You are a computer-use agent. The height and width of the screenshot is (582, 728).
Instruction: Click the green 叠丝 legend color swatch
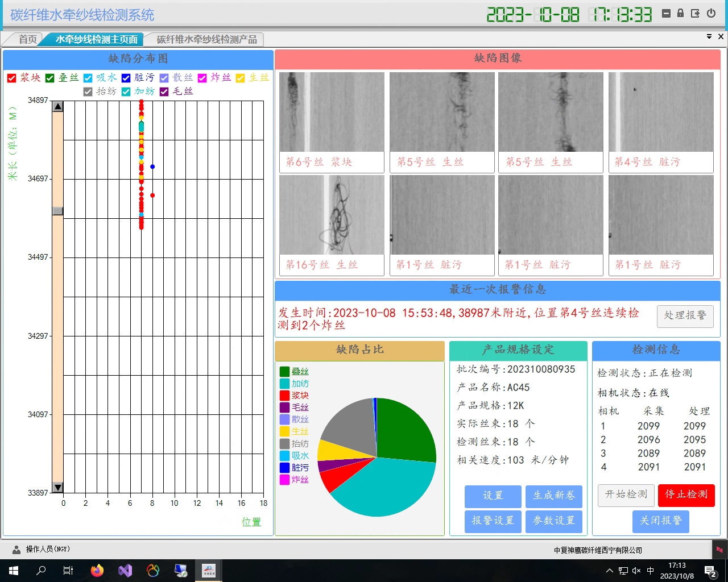tap(284, 372)
